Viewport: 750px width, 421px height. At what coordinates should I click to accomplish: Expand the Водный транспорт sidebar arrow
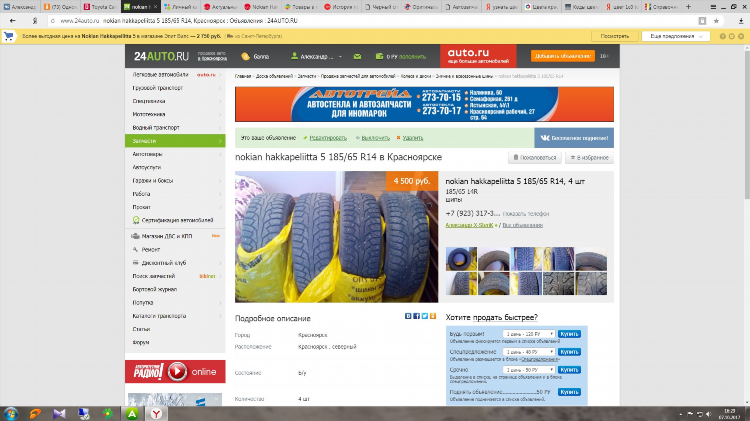pyautogui.click(x=220, y=128)
